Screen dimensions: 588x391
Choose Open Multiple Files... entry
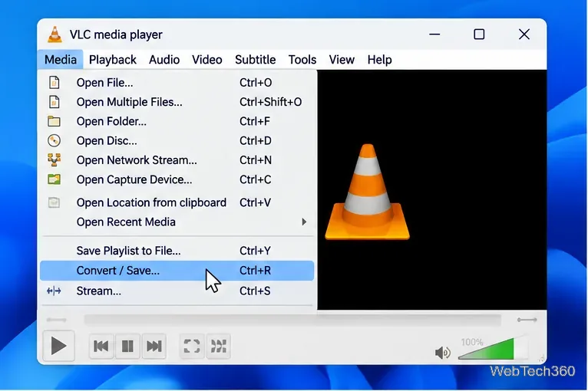[x=177, y=102]
